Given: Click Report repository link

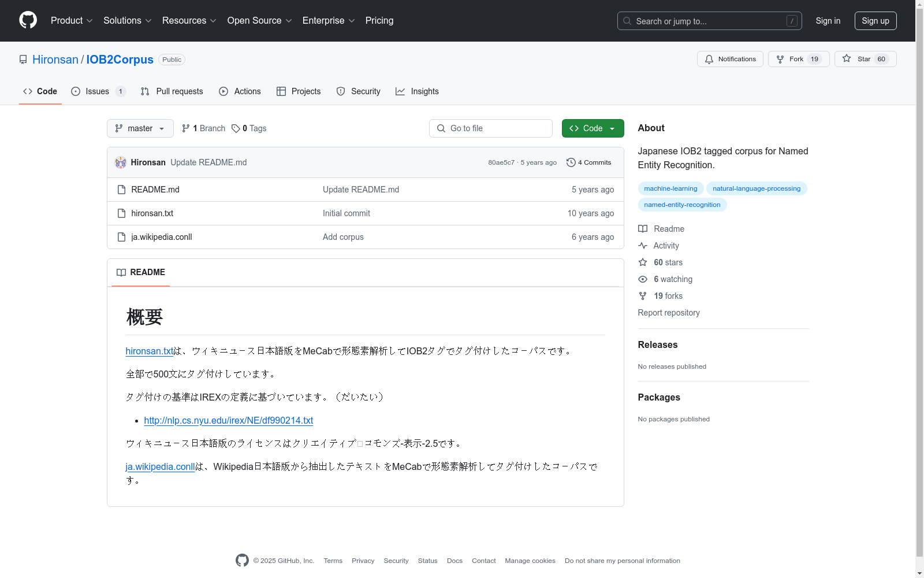Looking at the screenshot, I should click(669, 313).
